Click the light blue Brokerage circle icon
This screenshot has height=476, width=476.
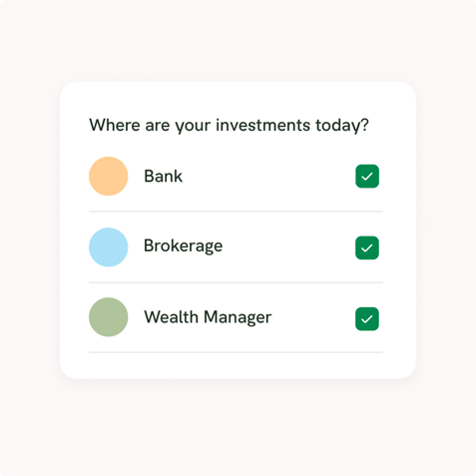[x=109, y=247]
